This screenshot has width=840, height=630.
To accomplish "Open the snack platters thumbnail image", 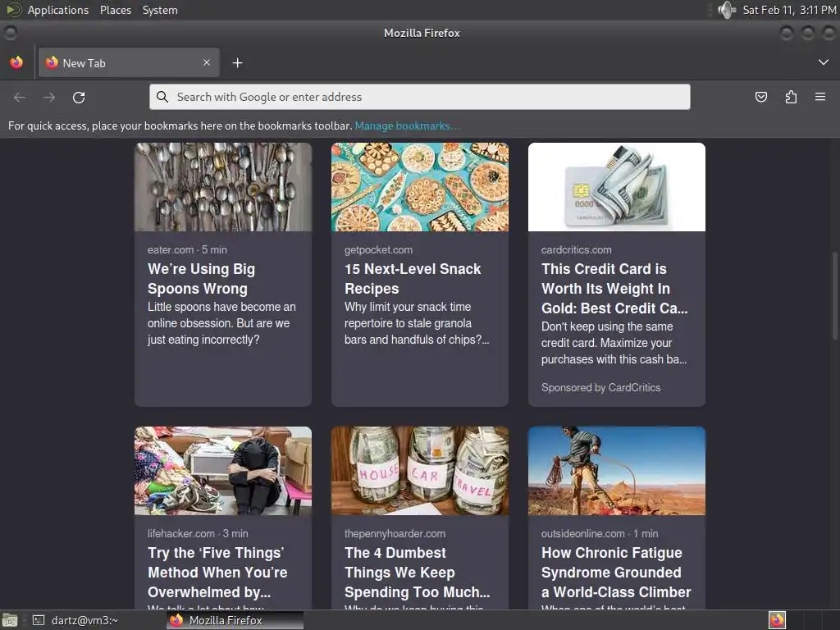I will pyautogui.click(x=419, y=187).
